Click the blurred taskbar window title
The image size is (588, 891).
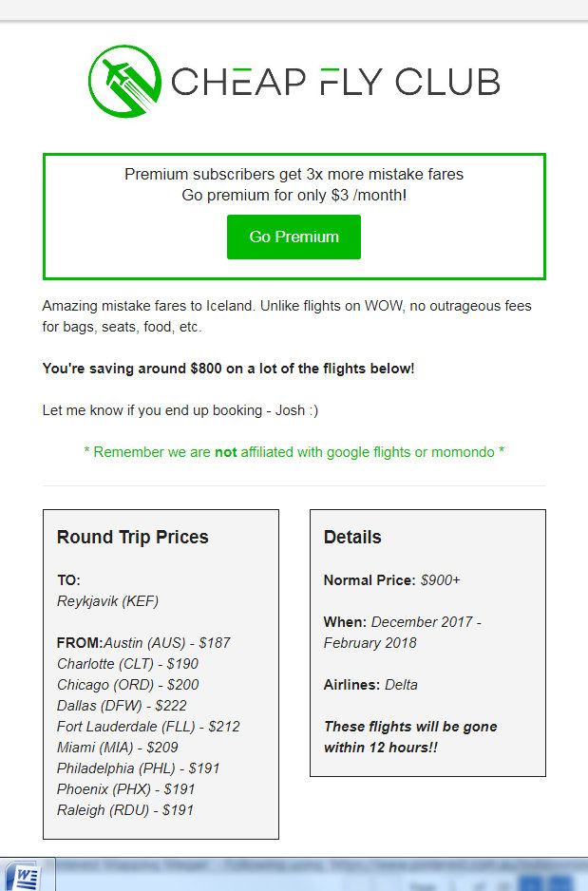click(307, 866)
